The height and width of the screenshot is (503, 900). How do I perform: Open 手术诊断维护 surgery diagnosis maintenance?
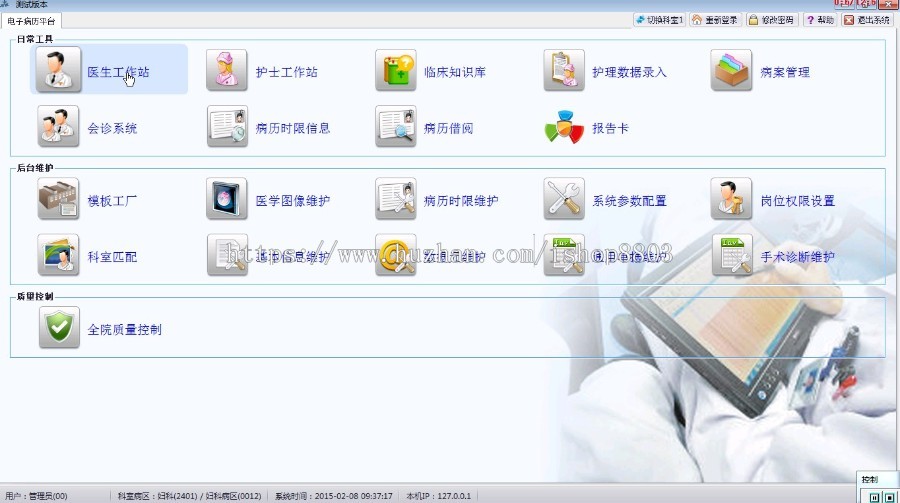773,255
